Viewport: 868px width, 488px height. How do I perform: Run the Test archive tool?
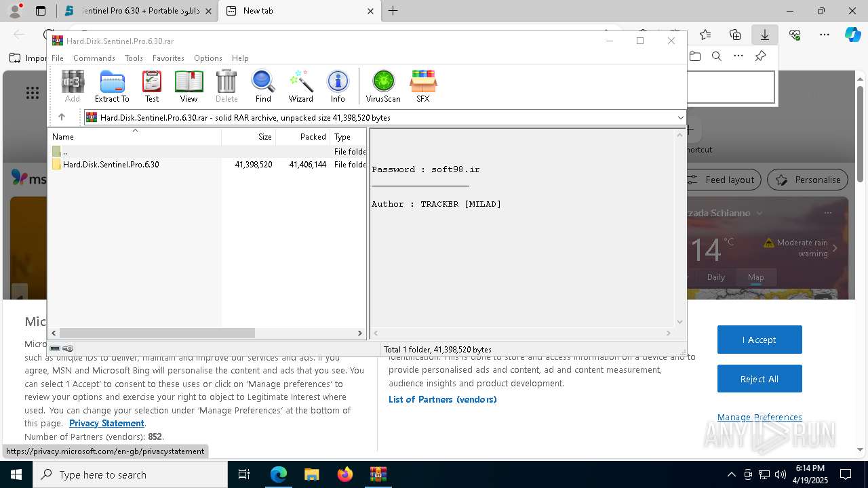152,86
